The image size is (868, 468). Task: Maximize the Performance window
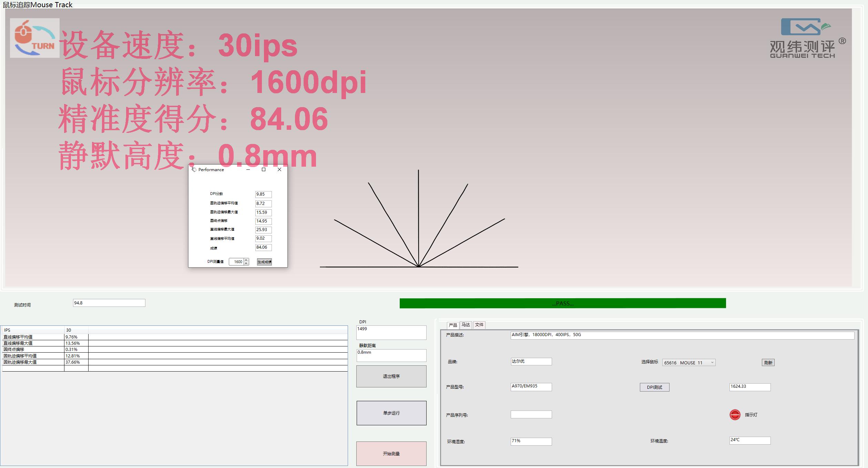pyautogui.click(x=264, y=169)
